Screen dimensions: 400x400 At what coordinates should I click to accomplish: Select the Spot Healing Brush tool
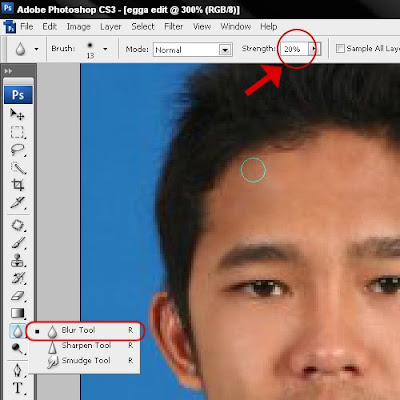pyautogui.click(x=18, y=225)
